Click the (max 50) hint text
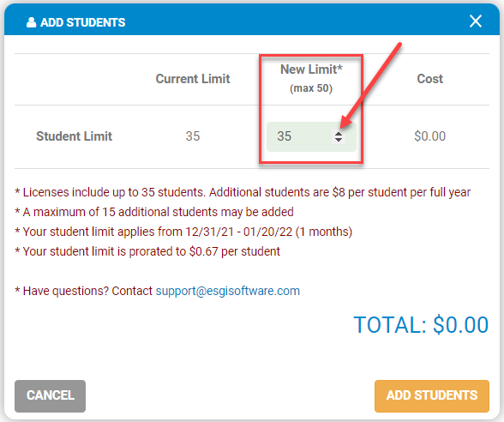The width and height of the screenshot is (504, 422). pos(311,88)
